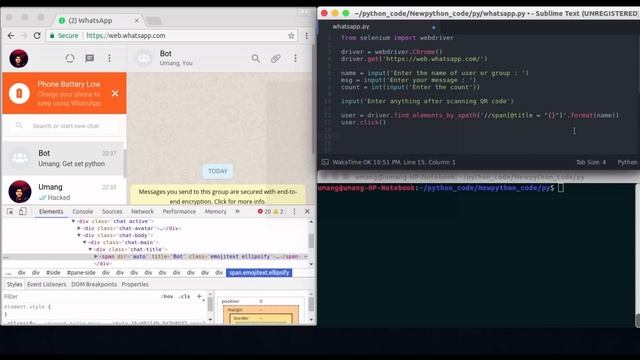Click the terminal command prompt
Viewport: 640px width, 360px height.
441,188
